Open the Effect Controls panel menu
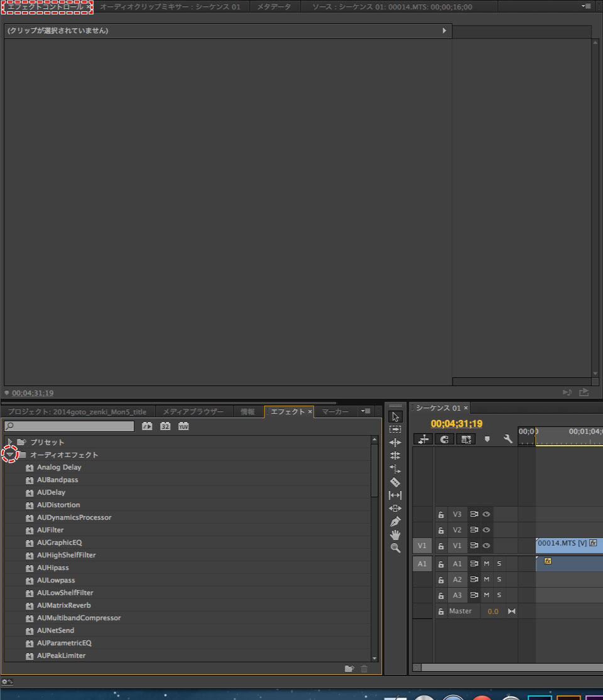Screen dimensions: 603x700 586,6
